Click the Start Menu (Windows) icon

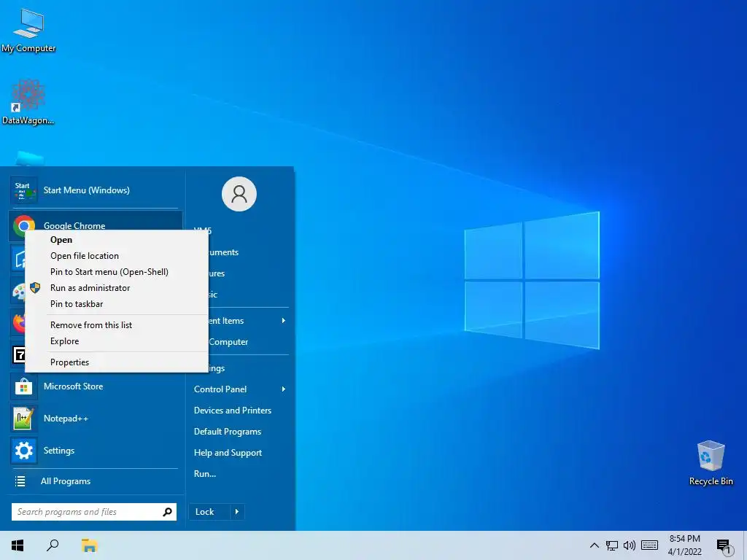pos(24,190)
